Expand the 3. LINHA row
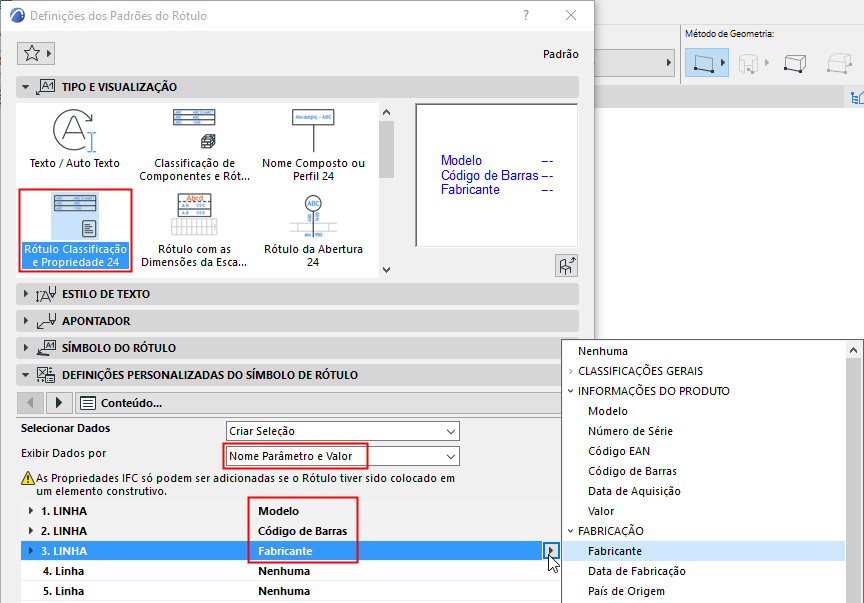 point(31,551)
